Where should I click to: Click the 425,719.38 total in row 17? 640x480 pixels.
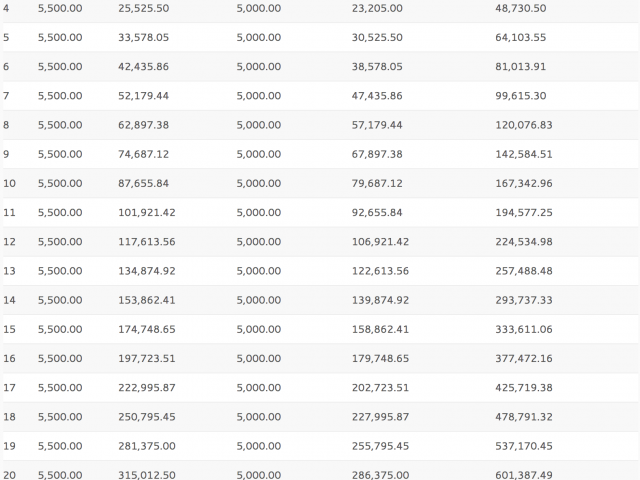click(524, 388)
